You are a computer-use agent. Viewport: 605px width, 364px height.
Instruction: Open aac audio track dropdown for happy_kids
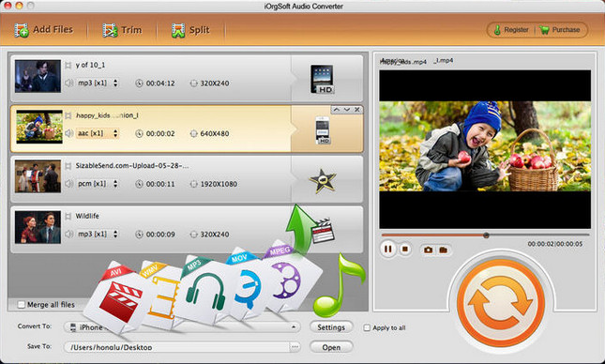pos(98,133)
